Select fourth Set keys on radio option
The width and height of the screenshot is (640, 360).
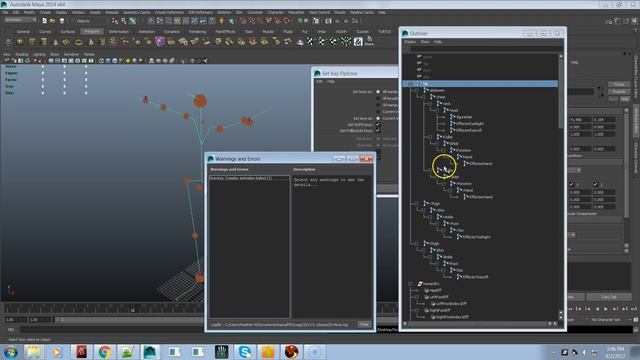[378, 111]
